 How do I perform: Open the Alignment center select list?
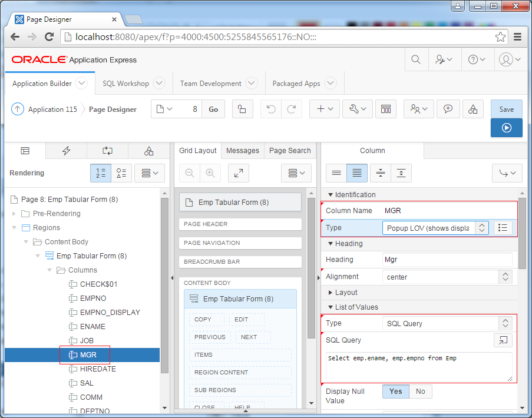447,277
